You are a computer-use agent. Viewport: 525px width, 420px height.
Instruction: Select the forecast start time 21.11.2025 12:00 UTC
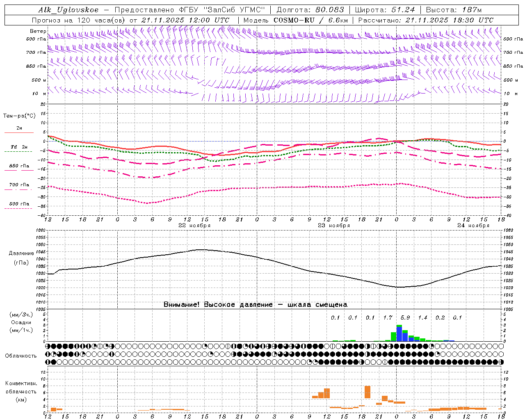pyautogui.click(x=185, y=20)
